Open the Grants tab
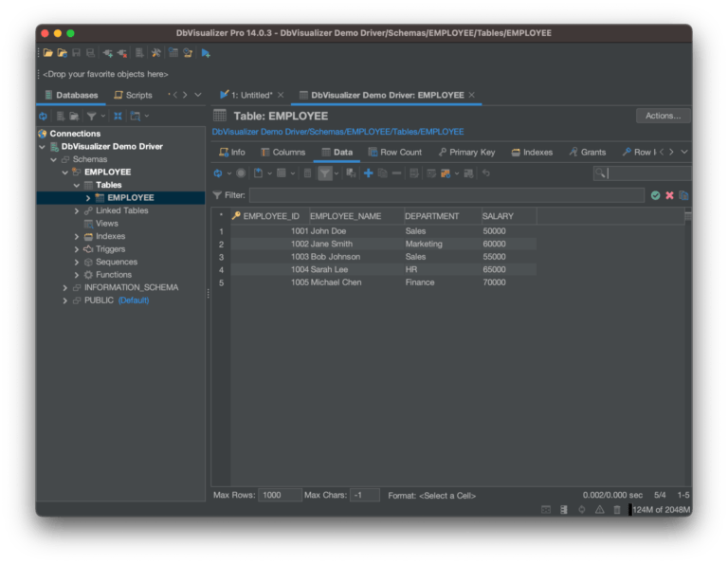 (588, 153)
